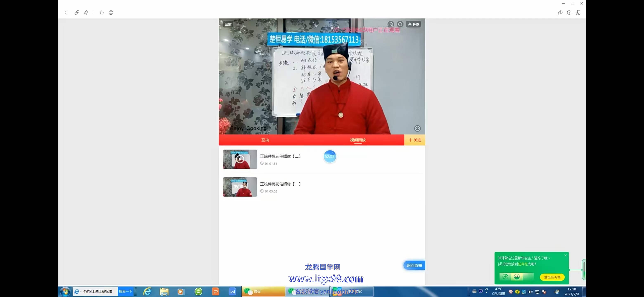
Task: Open the Windows Start menu
Action: pyautogui.click(x=65, y=291)
